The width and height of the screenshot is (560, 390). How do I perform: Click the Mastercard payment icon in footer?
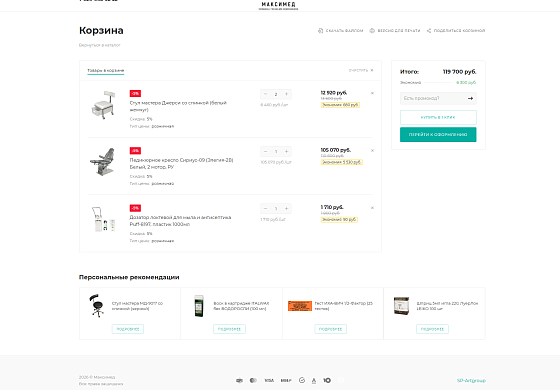tap(253, 380)
